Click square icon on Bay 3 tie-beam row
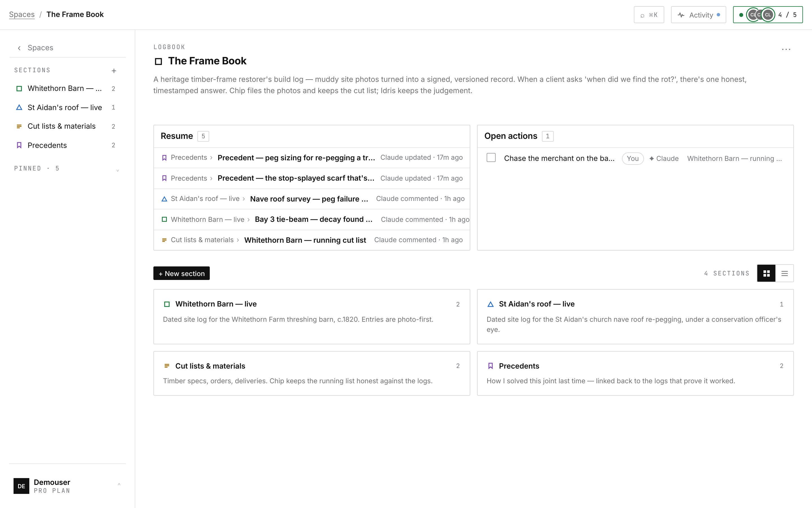The width and height of the screenshot is (812, 508). click(164, 219)
